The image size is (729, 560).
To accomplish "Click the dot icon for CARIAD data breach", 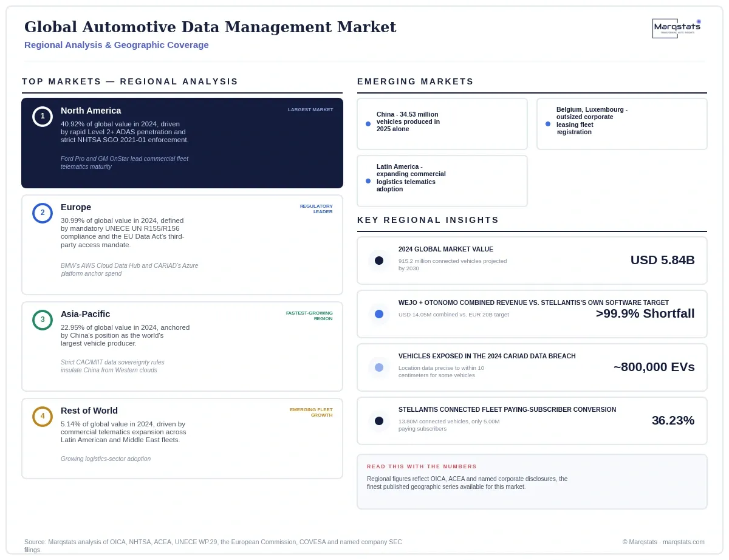I will 379,367.
